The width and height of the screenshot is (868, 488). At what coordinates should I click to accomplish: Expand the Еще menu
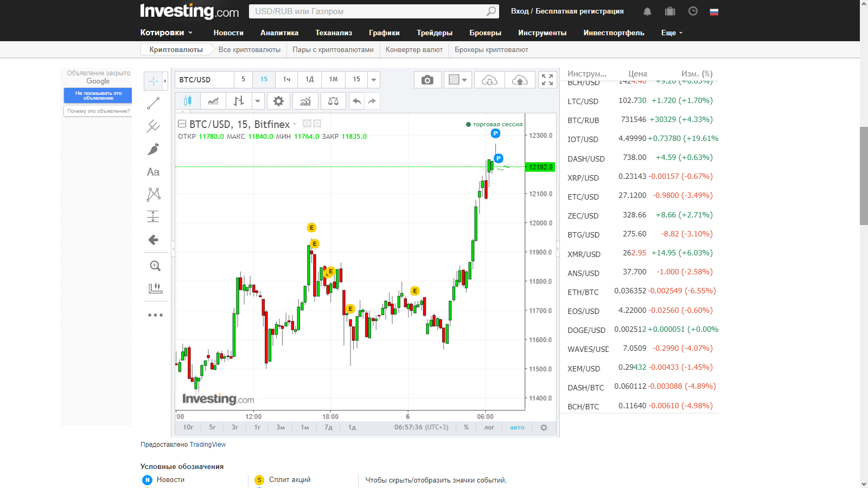[x=672, y=33]
